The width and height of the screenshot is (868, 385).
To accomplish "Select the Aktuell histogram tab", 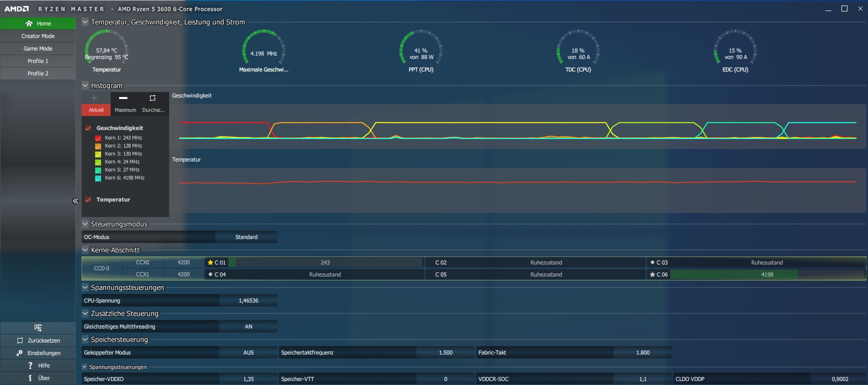I will coord(96,110).
